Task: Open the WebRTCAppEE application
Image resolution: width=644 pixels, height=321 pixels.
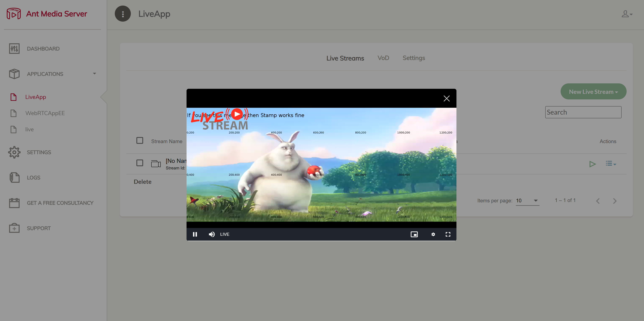Action: pyautogui.click(x=45, y=113)
